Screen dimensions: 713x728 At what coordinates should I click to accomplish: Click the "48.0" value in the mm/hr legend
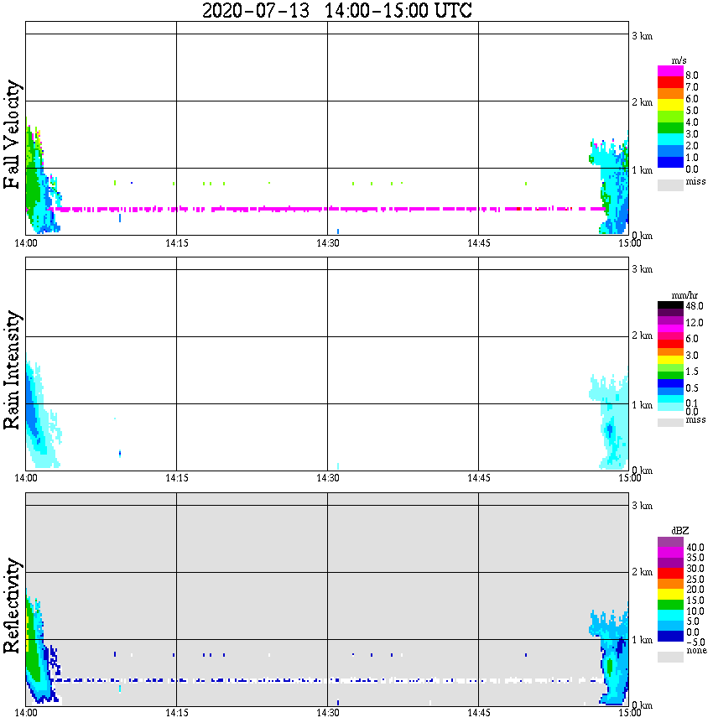click(x=695, y=306)
